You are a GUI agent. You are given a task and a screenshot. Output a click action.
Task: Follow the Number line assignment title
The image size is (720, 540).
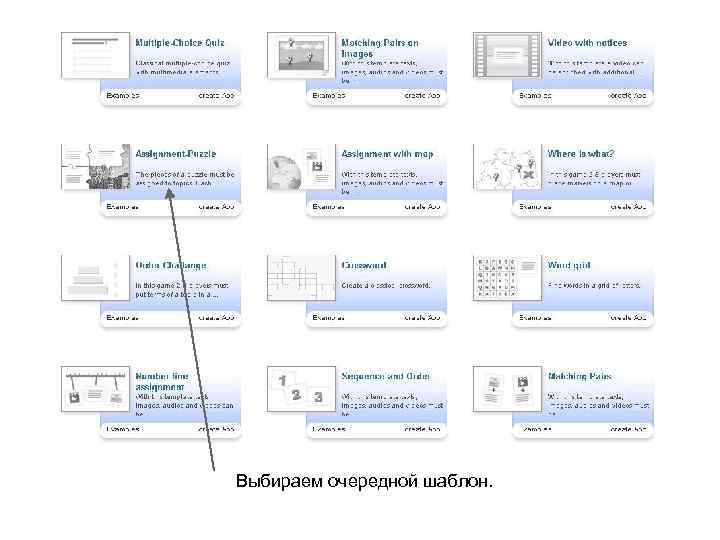point(162,382)
